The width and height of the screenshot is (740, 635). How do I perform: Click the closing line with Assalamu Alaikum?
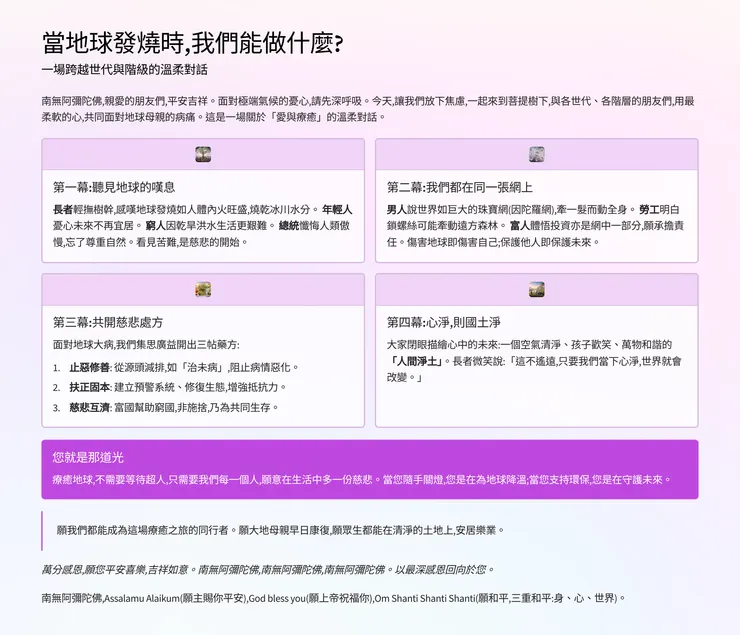[333, 598]
